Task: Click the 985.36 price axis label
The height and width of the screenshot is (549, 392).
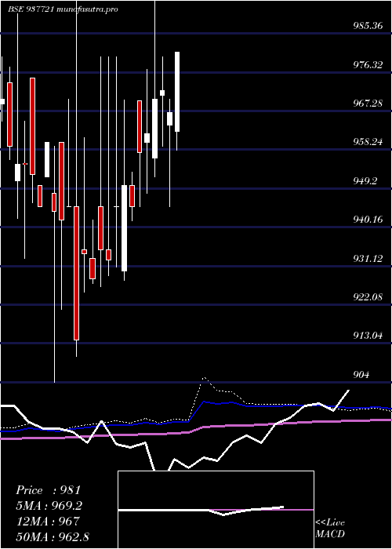Action: click(x=368, y=26)
